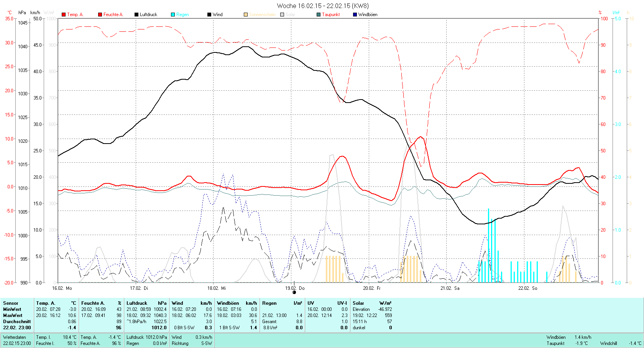This screenshot has height=348, width=644.
Task: Click the teal Taupunkt legend swatch
Action: (x=319, y=15)
